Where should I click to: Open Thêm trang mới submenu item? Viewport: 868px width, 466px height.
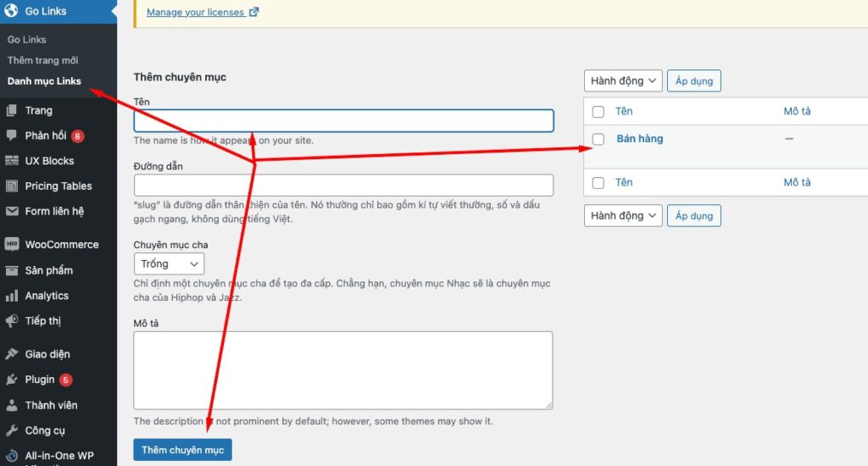tap(42, 60)
